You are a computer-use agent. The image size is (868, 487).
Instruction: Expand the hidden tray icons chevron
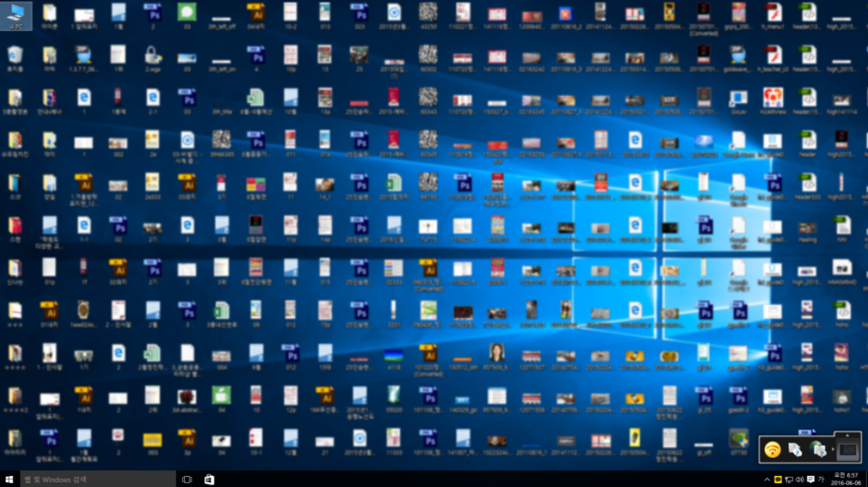coord(767,479)
